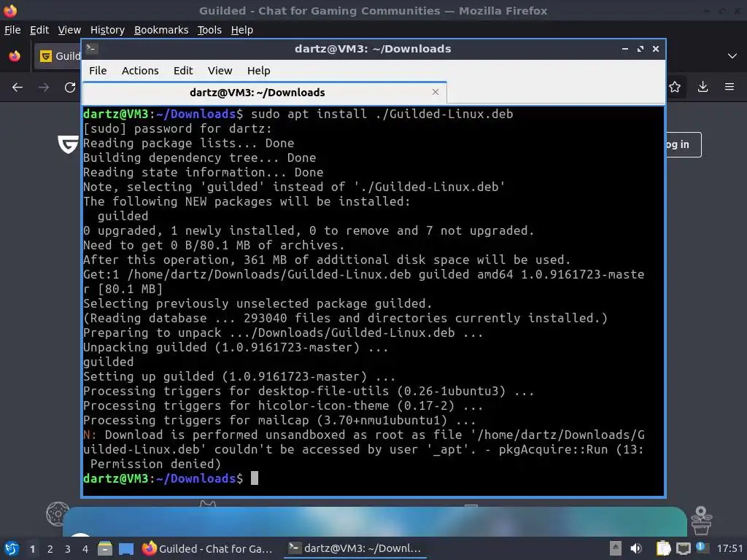The image size is (747, 560).
Task: Click Firefox forward arrow button
Action: pyautogui.click(x=44, y=87)
